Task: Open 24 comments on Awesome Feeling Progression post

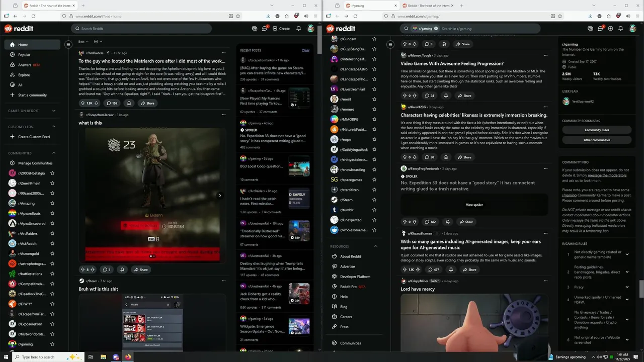Action: (x=429, y=96)
